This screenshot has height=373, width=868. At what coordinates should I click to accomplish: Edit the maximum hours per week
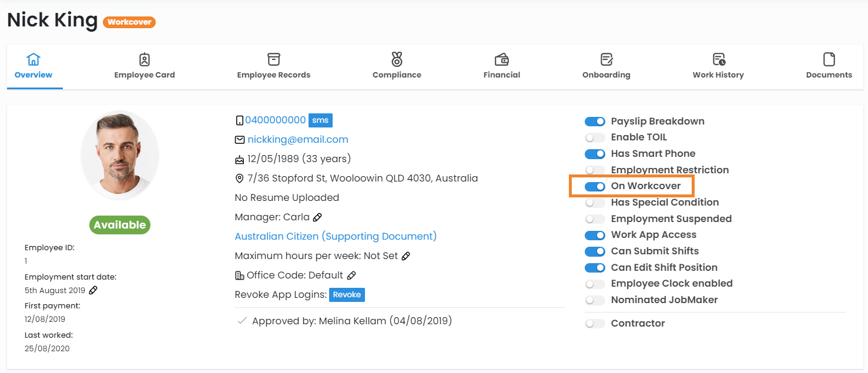coord(405,256)
